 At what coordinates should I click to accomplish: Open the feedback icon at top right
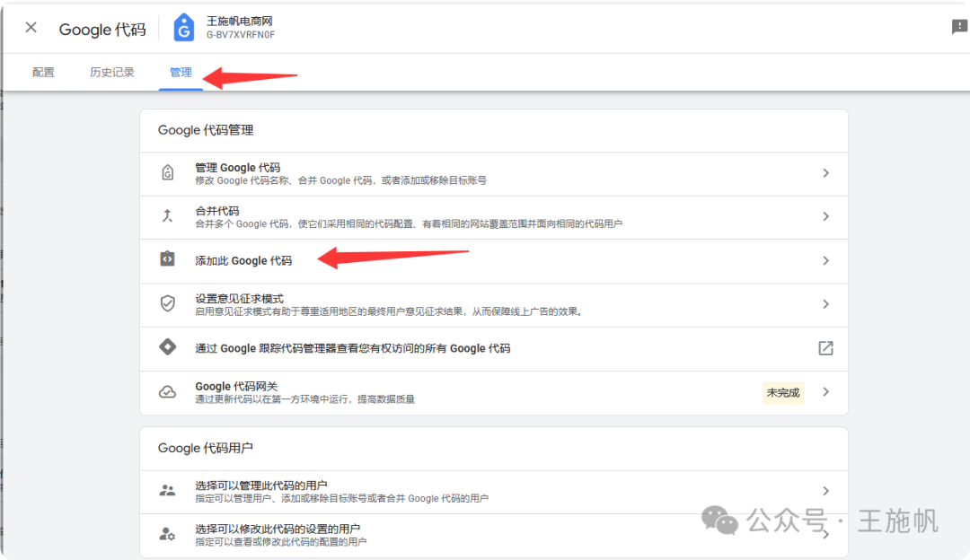pos(959,27)
